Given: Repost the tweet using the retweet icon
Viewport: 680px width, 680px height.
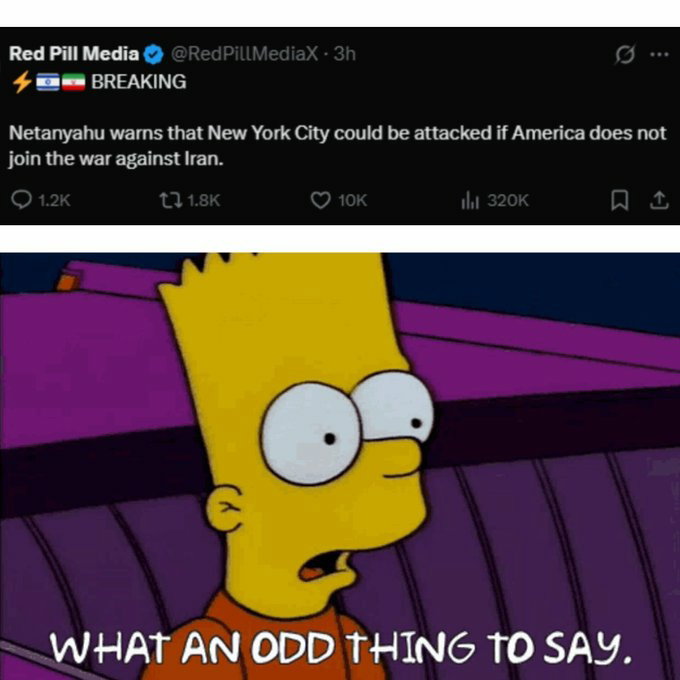Looking at the screenshot, I should pyautogui.click(x=171, y=200).
